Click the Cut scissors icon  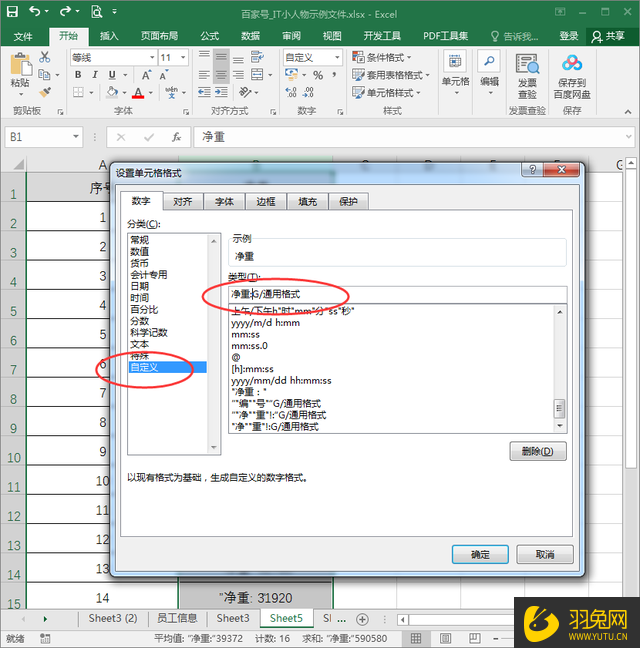point(45,57)
